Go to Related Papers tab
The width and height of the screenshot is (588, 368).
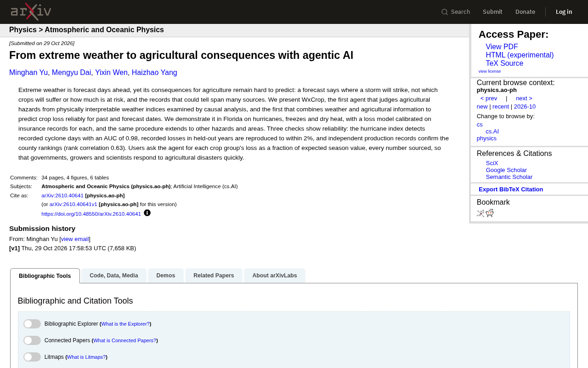click(214, 276)
